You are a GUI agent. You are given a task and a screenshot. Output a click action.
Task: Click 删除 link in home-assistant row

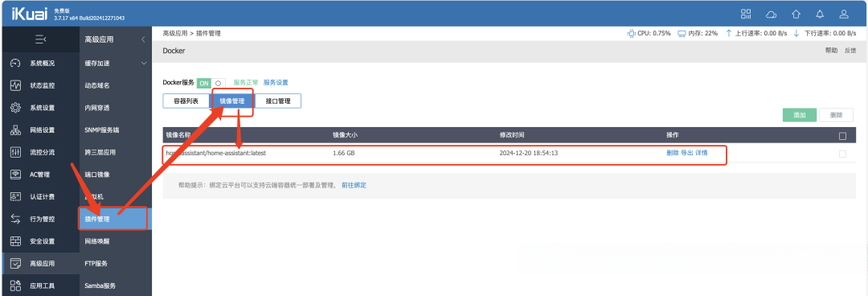672,153
